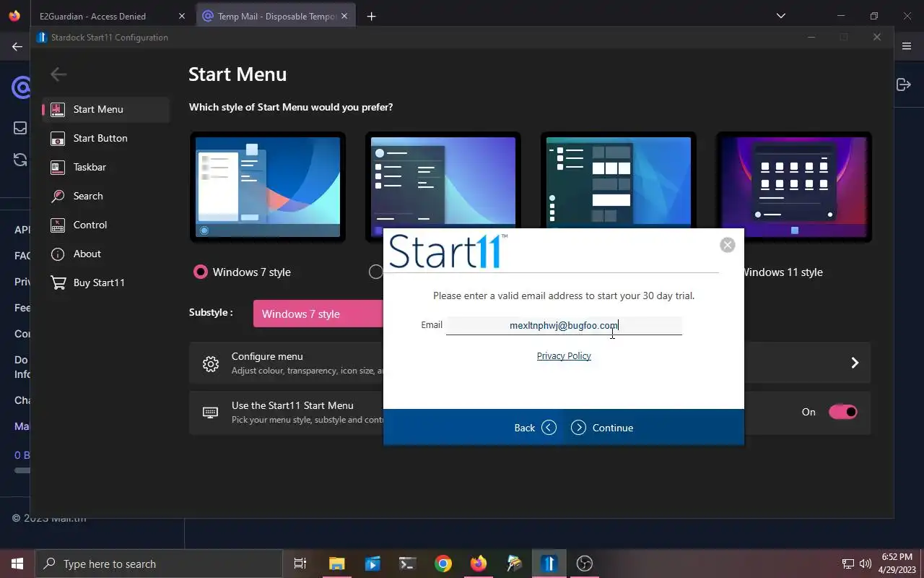This screenshot has height=578, width=924.
Task: Open Chrome from the taskbar
Action: [x=443, y=564]
